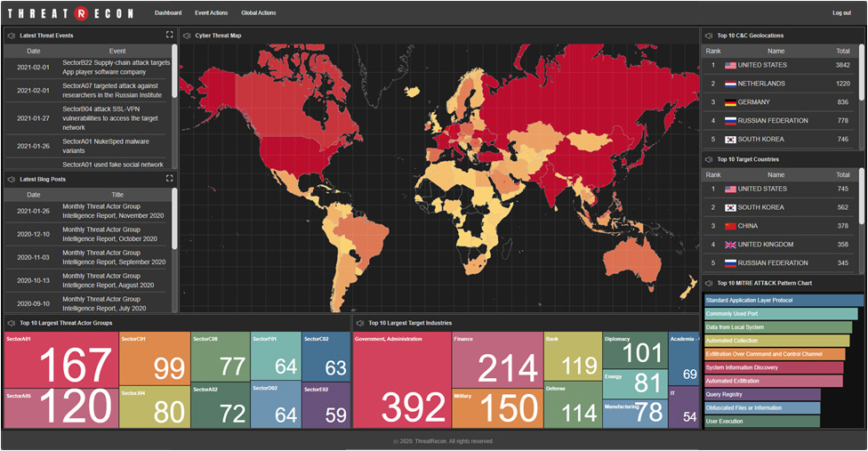Click Query Registry bar
Screen dimensions: 868x451
[x=762, y=395]
